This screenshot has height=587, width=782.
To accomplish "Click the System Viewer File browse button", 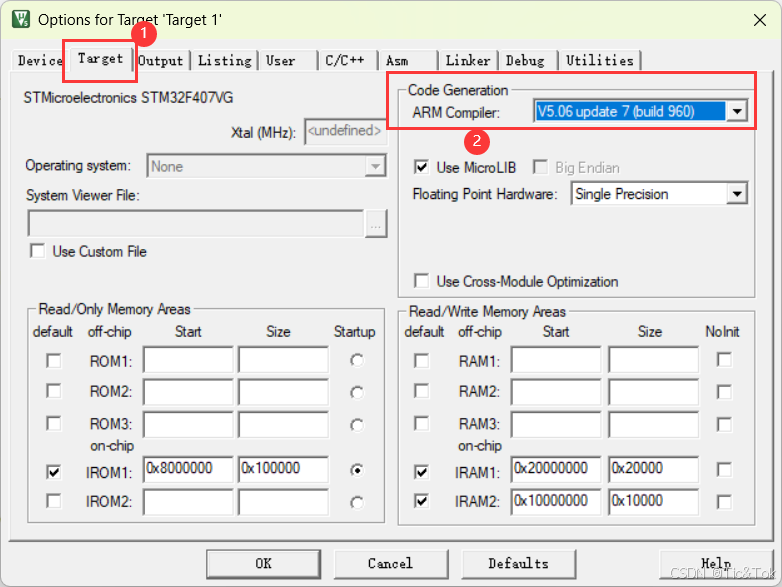I will coord(376,223).
